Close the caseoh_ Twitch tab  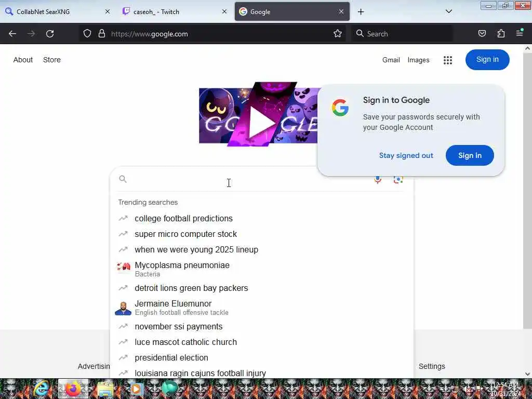pyautogui.click(x=224, y=11)
